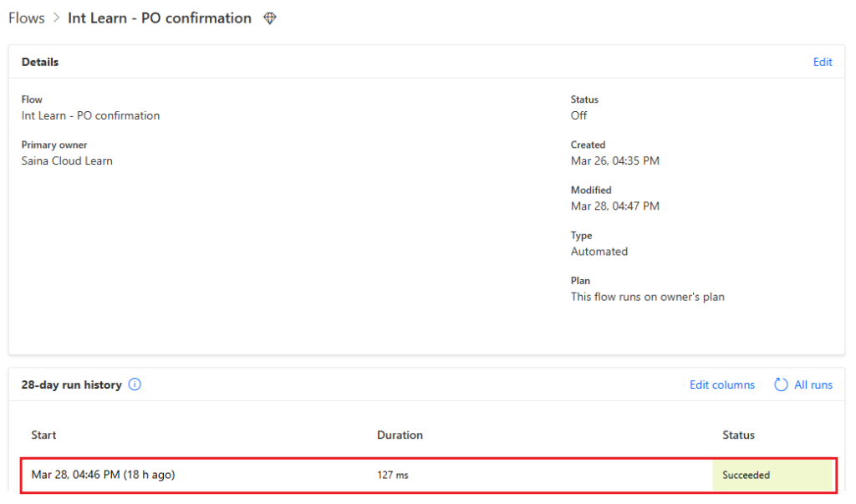Viewport: 856px width, 504px height.
Task: Click created date Mar 26, 04:35 PM
Action: 614,161
